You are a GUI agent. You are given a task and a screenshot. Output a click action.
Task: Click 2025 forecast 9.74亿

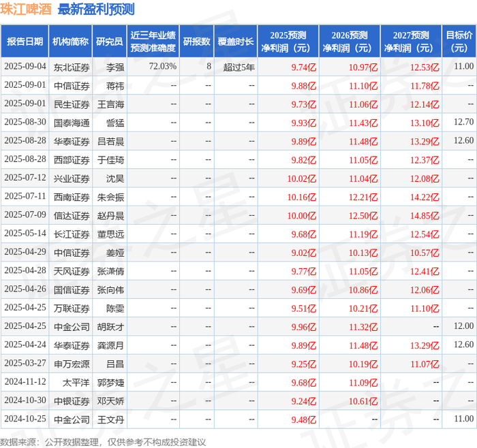[304, 67]
